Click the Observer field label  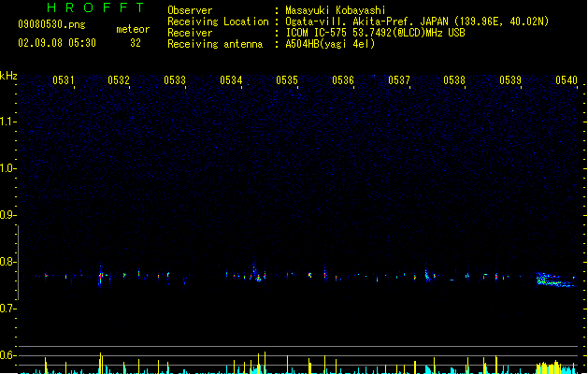tap(190, 10)
